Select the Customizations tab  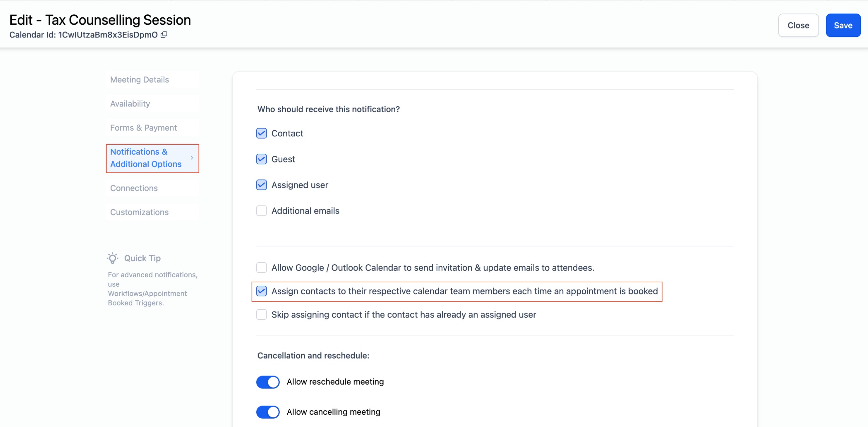coord(139,212)
